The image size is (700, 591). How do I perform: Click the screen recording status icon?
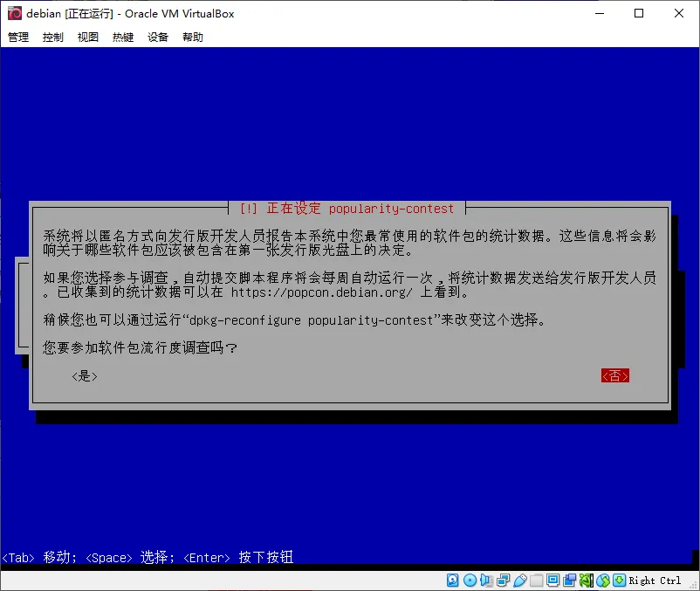[x=570, y=581]
